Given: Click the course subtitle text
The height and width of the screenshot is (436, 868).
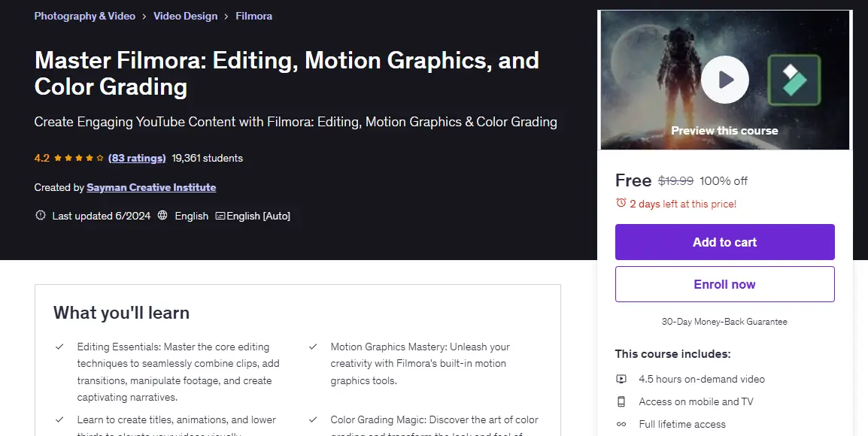Looking at the screenshot, I should pos(296,122).
